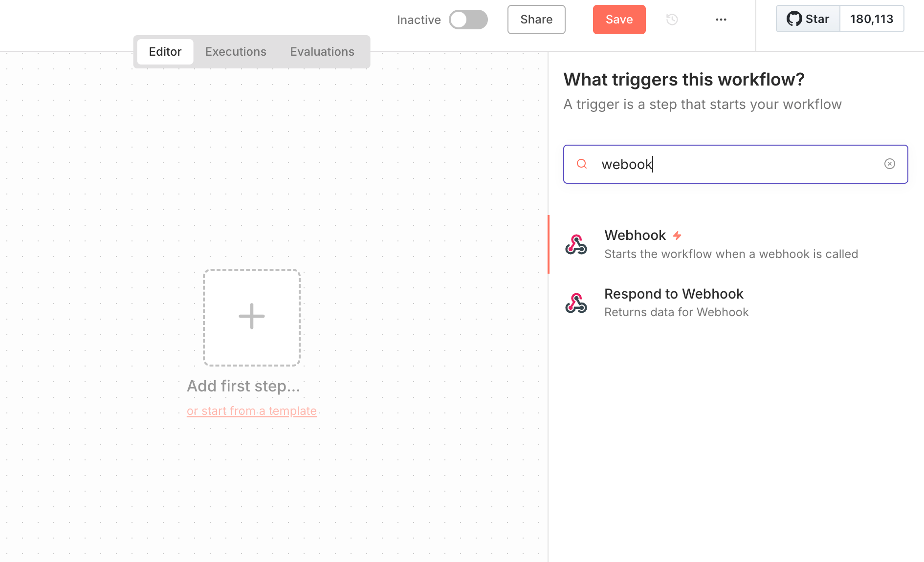Click the Share button
Image resolution: width=924 pixels, height=562 pixels.
click(x=536, y=20)
